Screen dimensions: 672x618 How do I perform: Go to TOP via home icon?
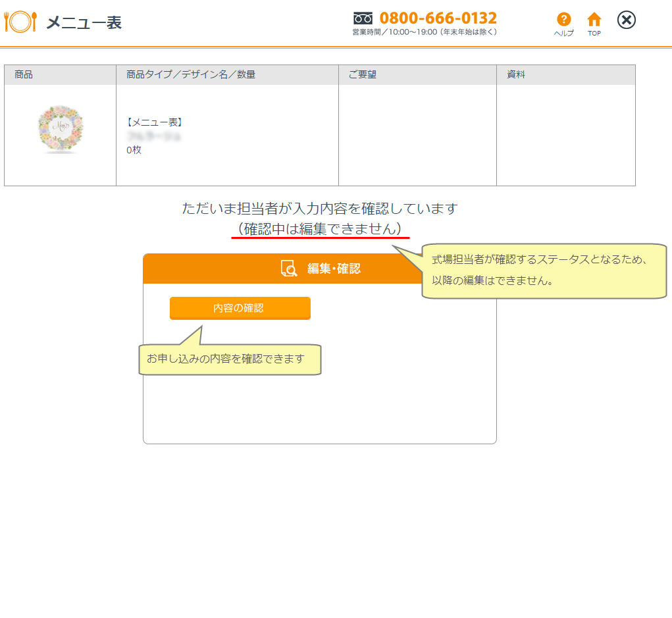pos(594,20)
